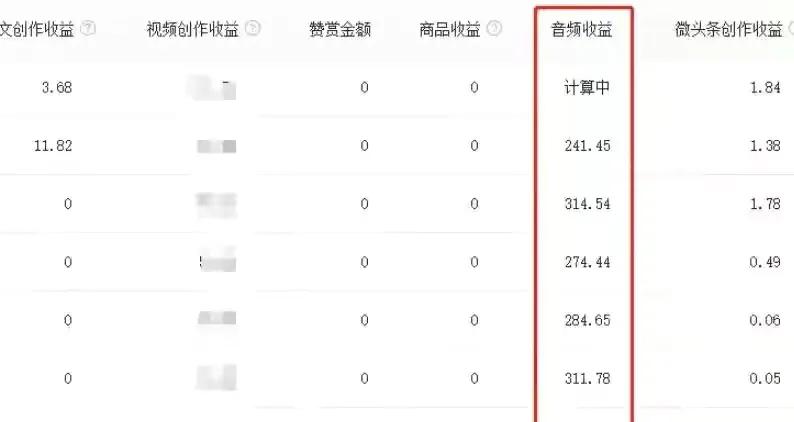The width and height of the screenshot is (794, 422).
Task: Click audio revenue value 311.78
Action: click(587, 378)
